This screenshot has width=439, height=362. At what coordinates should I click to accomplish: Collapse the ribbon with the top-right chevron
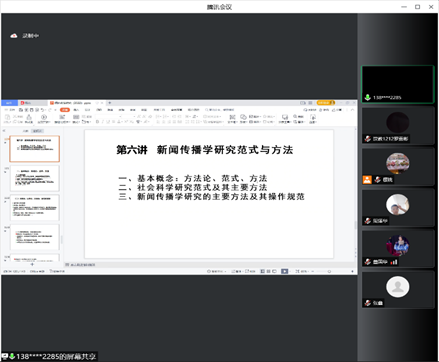point(352,110)
